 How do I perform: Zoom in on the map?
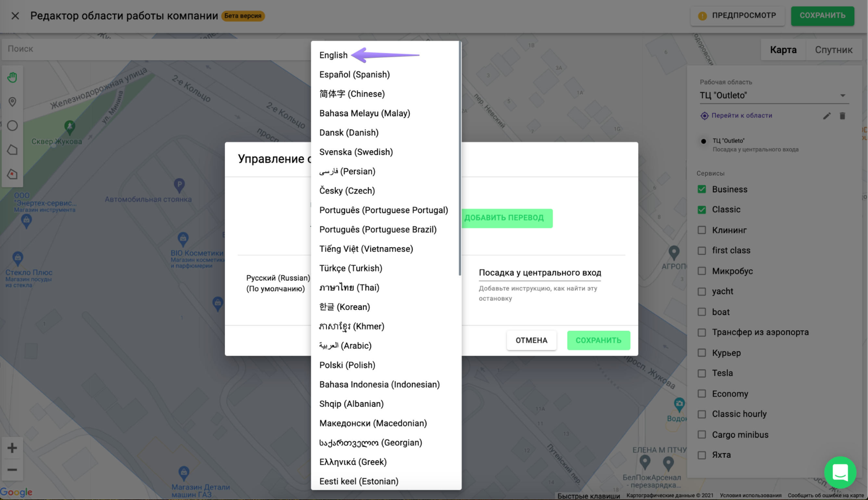(12, 448)
